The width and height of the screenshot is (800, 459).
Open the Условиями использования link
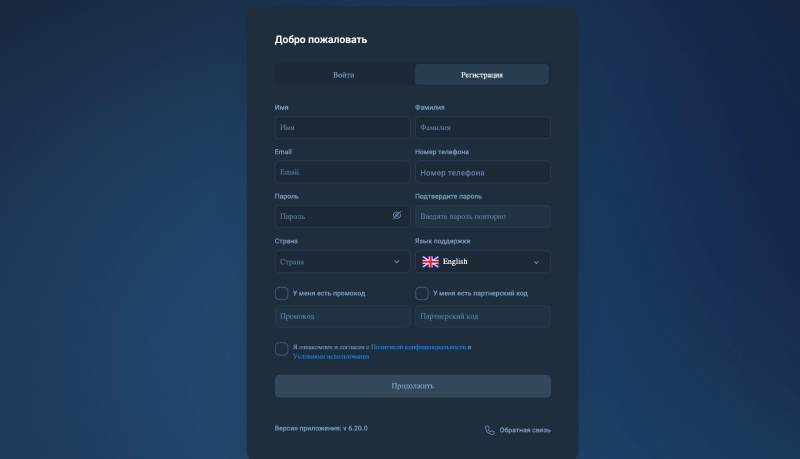coord(331,356)
